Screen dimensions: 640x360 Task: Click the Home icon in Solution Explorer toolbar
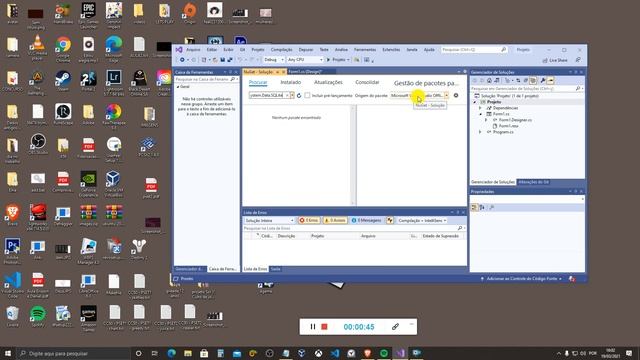point(489,81)
